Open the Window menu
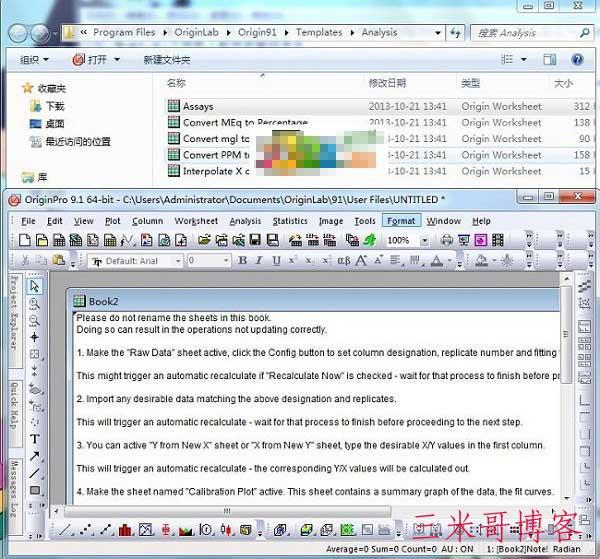 point(444,221)
